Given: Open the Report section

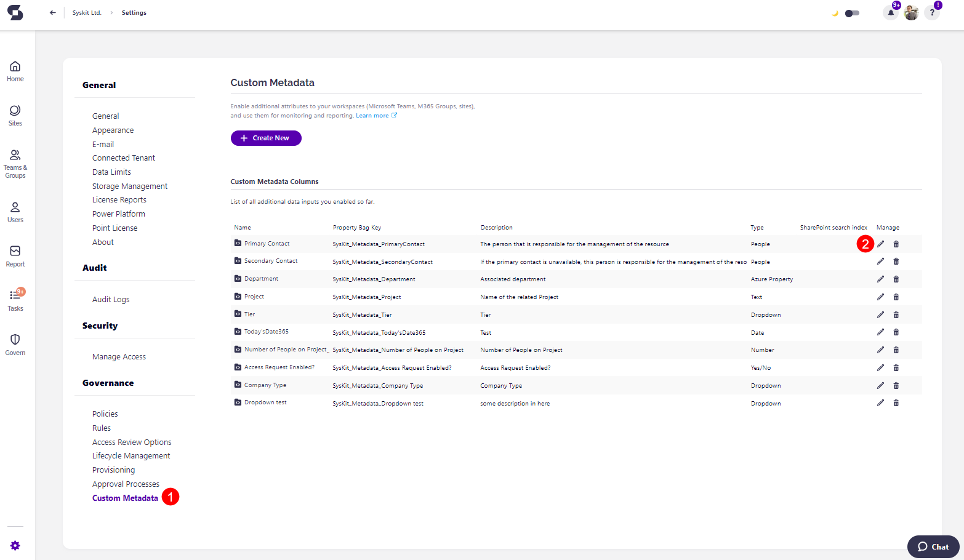Looking at the screenshot, I should click(15, 255).
